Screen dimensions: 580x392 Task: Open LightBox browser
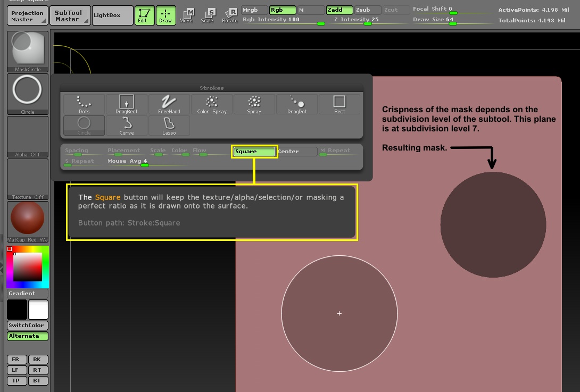[112, 16]
